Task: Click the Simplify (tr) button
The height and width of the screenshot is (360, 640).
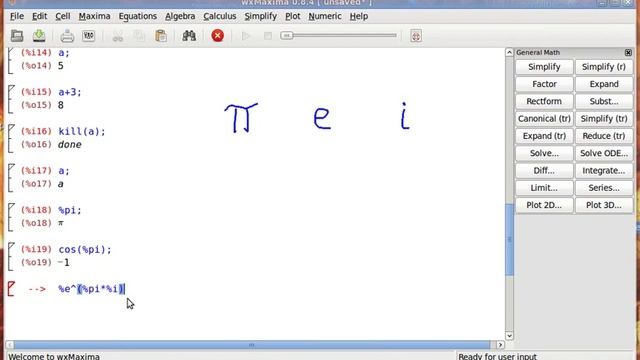Action: [604, 119]
